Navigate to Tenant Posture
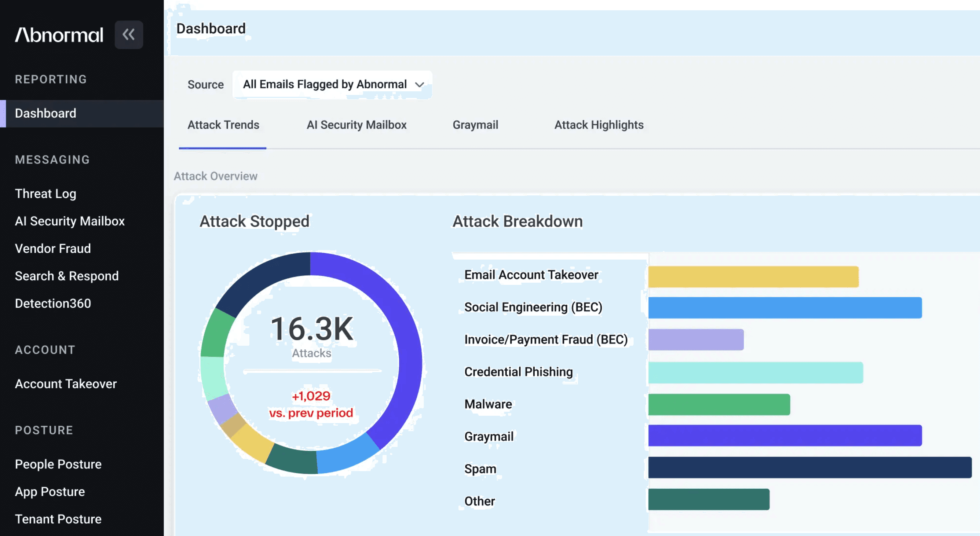 coord(58,519)
